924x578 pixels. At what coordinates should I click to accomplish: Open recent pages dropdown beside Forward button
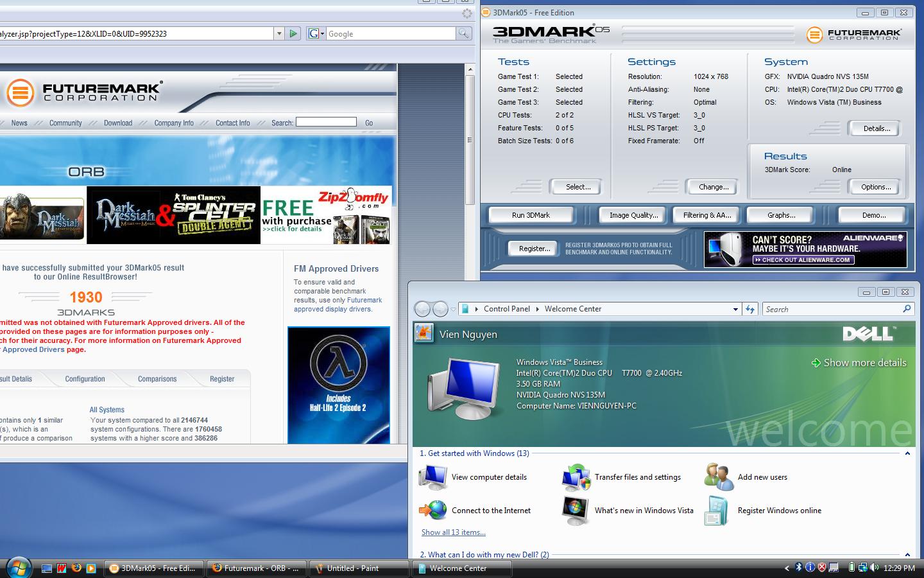[453, 309]
